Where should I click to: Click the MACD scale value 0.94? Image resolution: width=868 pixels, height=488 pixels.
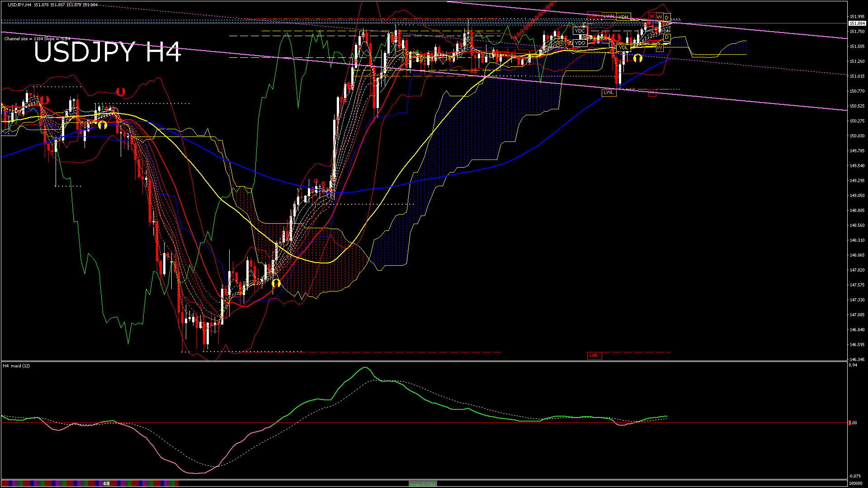coord(853,365)
